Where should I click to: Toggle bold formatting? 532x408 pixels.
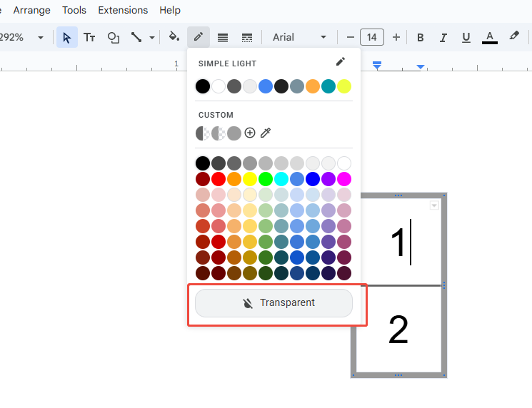coord(421,37)
